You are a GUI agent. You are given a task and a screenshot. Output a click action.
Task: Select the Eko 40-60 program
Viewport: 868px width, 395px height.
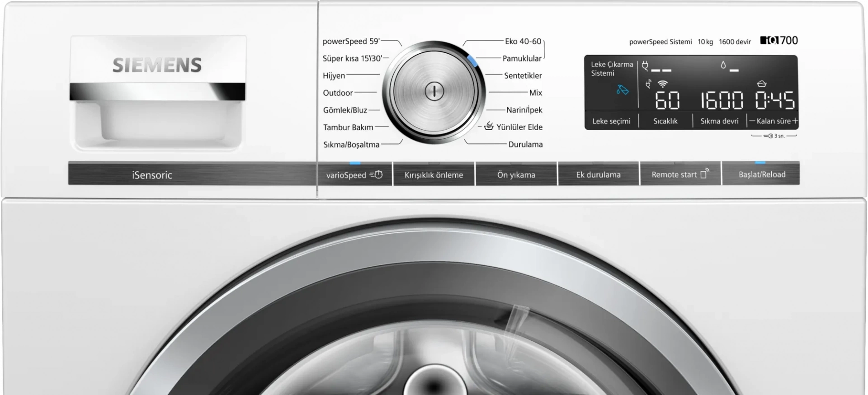[x=523, y=41]
